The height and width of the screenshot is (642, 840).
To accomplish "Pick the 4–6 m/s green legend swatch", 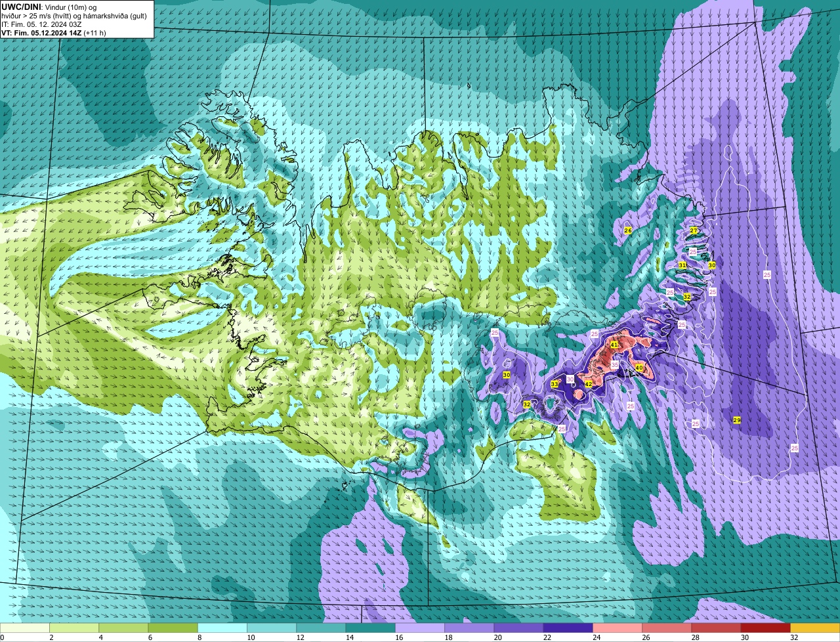I will (x=123, y=628).
